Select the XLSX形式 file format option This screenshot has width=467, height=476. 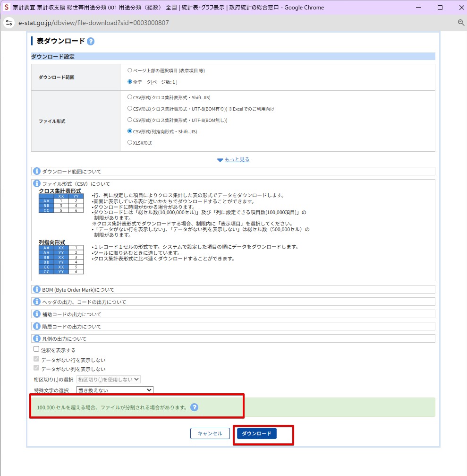130,142
